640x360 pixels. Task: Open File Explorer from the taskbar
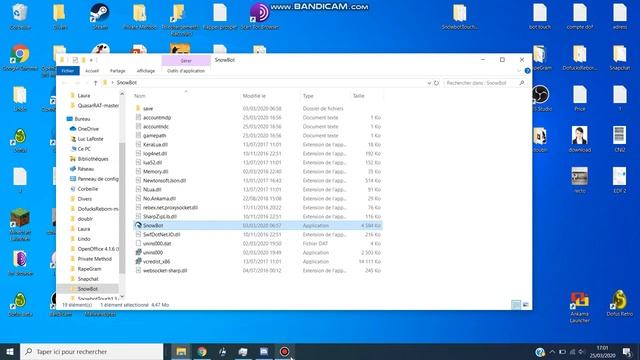click(x=181, y=351)
